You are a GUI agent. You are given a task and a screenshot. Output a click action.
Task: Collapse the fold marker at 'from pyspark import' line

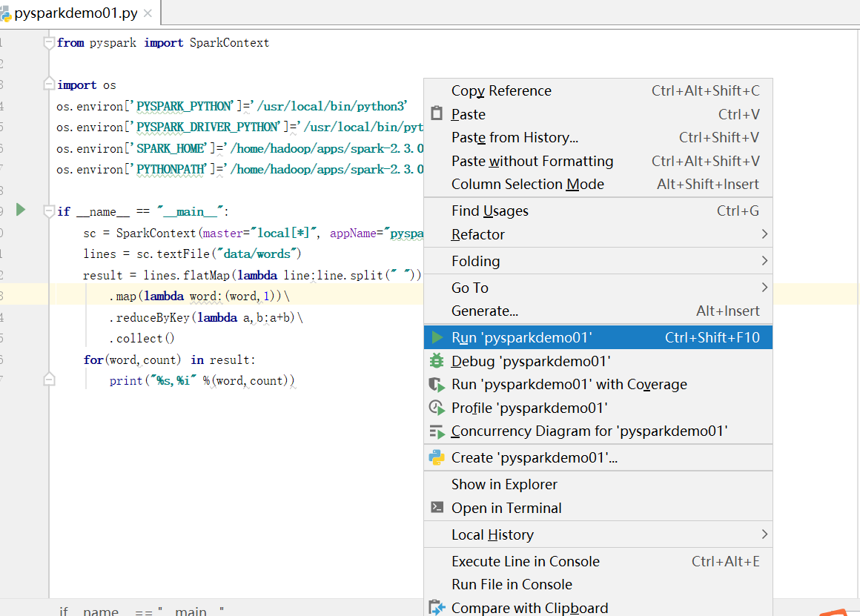coord(49,43)
